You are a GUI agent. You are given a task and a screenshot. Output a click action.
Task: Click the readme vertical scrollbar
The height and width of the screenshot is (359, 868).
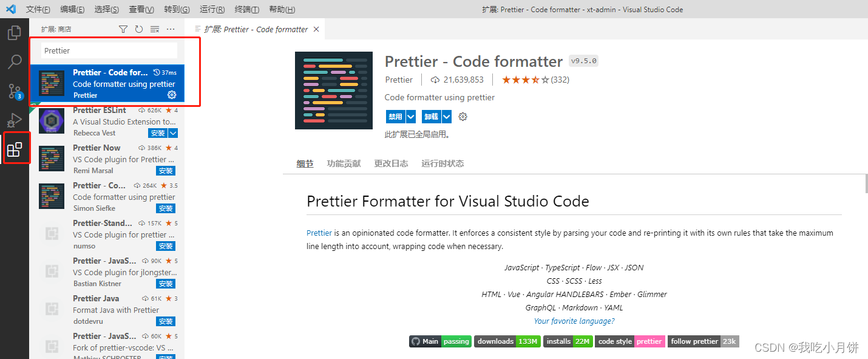[866, 183]
